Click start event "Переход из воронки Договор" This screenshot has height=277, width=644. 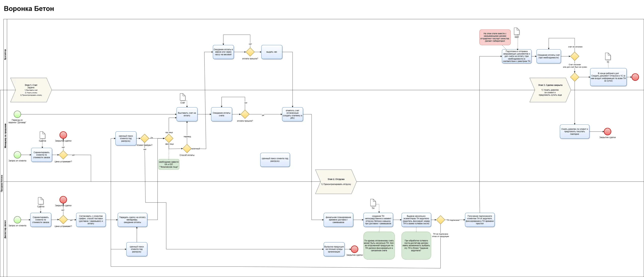tap(17, 114)
